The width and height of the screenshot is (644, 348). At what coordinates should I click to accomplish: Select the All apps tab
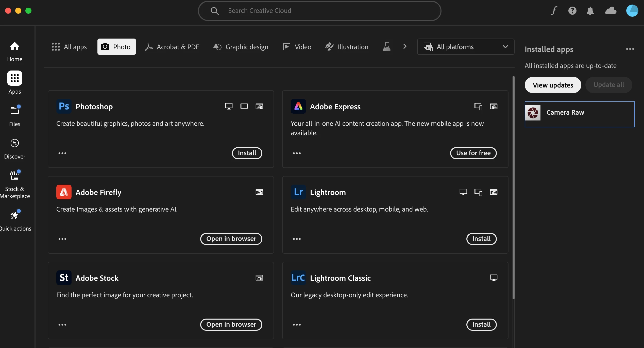click(69, 47)
